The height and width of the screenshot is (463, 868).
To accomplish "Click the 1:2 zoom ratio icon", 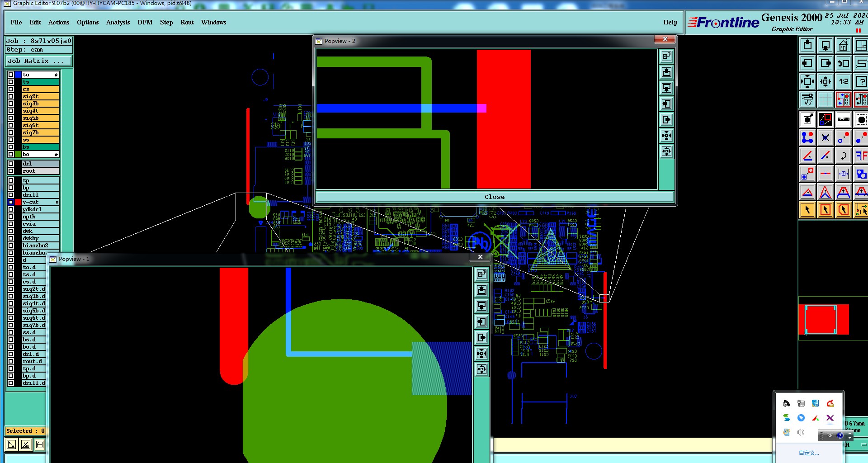I will click(844, 81).
